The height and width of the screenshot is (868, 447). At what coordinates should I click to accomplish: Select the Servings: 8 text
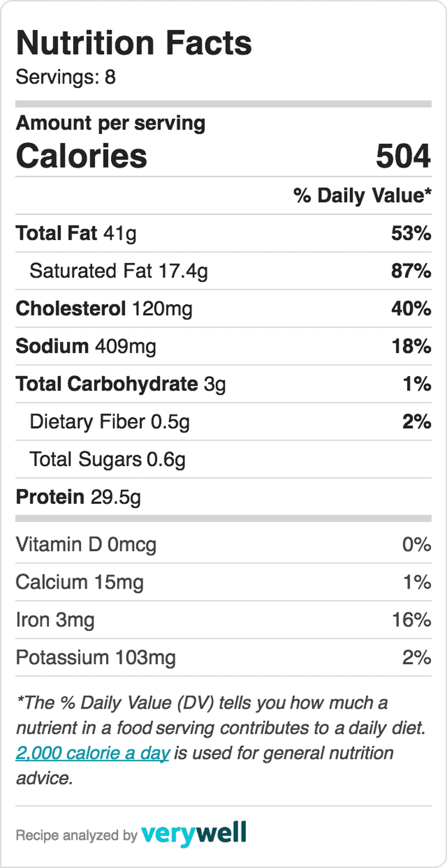click(x=66, y=77)
